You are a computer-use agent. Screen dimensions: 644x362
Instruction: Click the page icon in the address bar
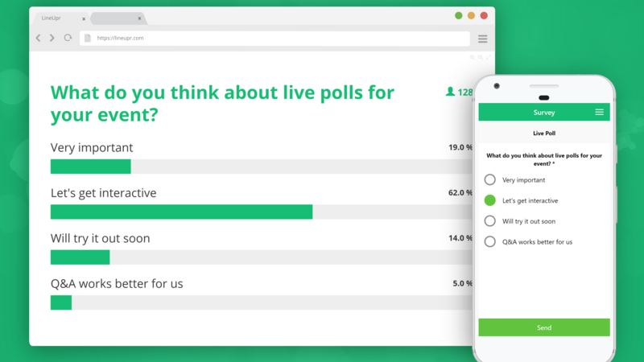[88, 38]
